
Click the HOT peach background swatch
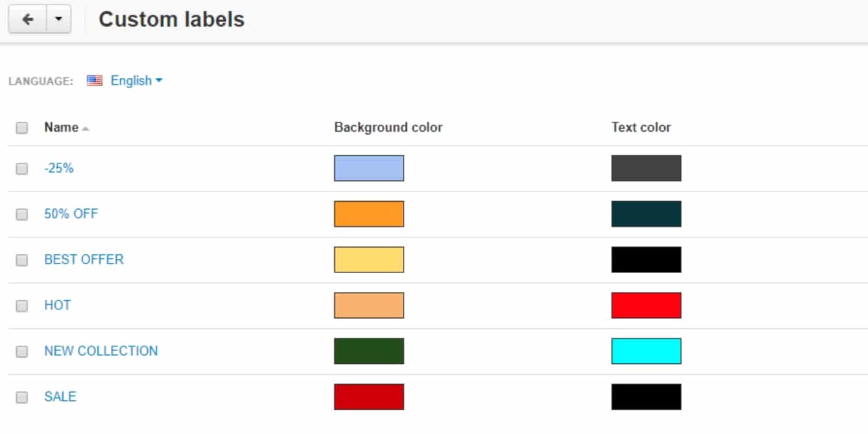tap(369, 306)
